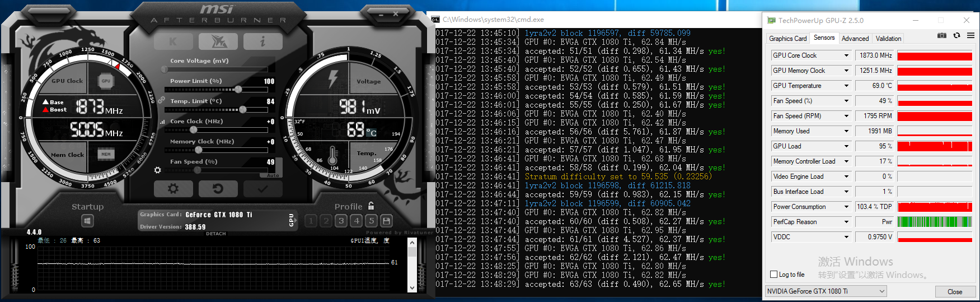
Task: Take a GPU-Z screenshot with camera icon
Action: [x=942, y=35]
